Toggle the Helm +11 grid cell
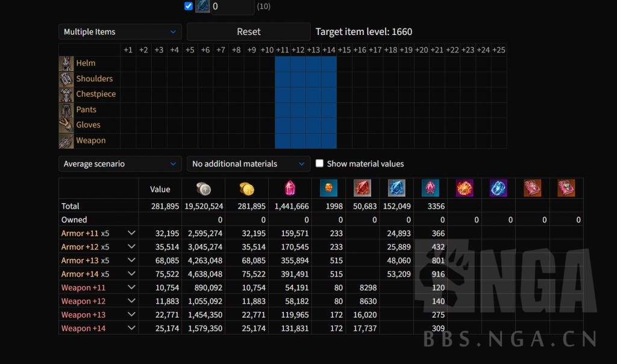Screen dimensions: 617x364 coord(283,63)
